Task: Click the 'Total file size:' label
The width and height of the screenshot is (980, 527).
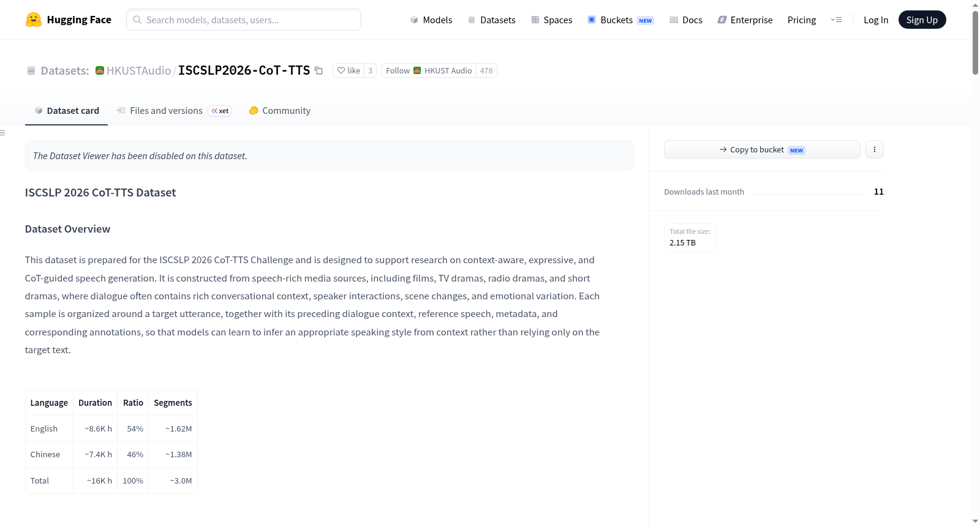Action: [x=690, y=231]
